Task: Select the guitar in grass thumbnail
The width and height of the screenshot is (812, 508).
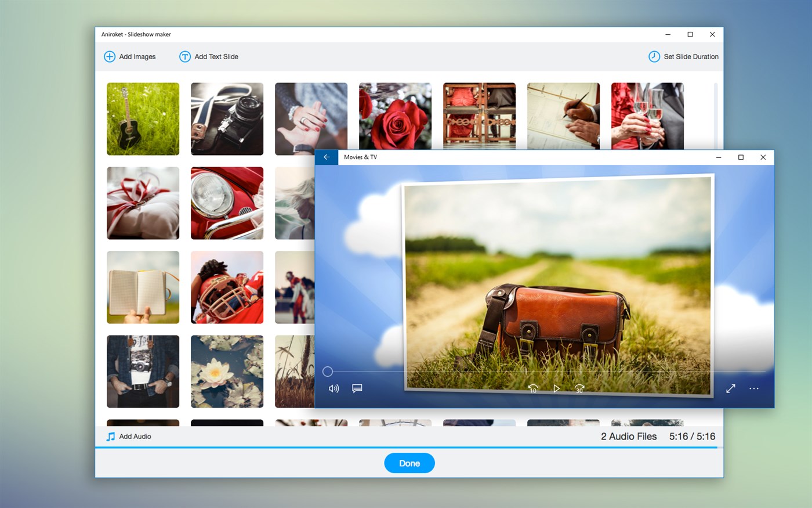Action: [x=143, y=119]
